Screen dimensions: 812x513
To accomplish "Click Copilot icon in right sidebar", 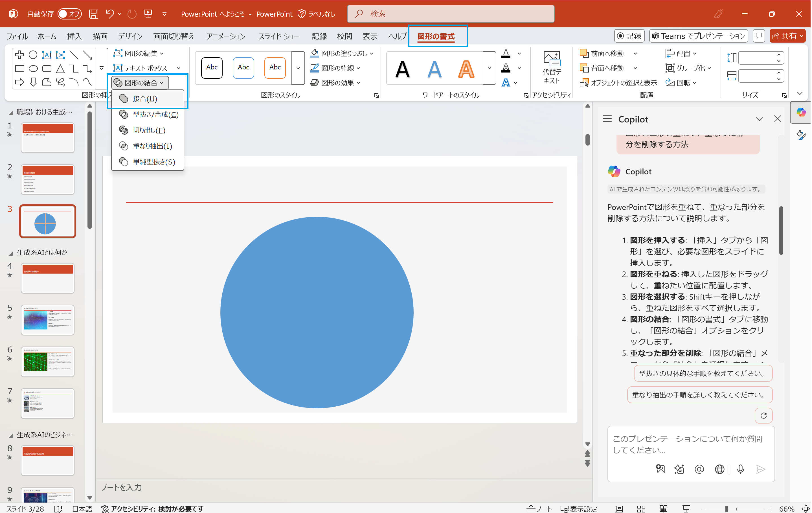I will [x=800, y=112].
